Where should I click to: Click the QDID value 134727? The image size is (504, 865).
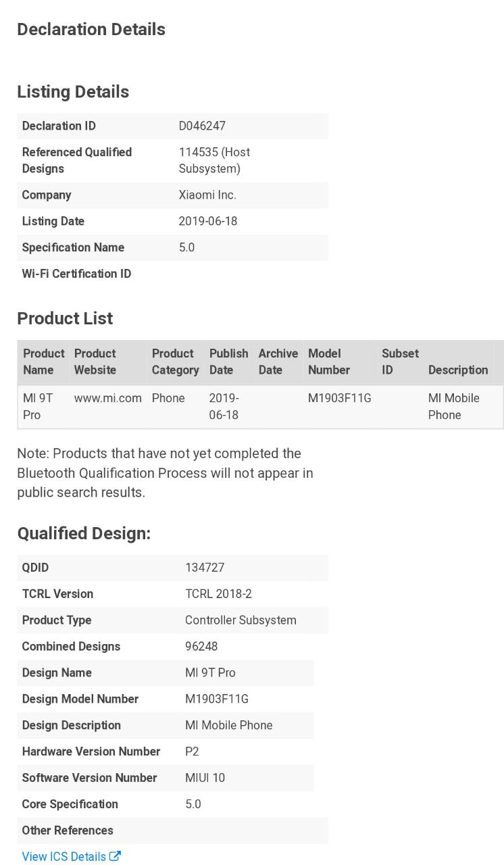[205, 568]
